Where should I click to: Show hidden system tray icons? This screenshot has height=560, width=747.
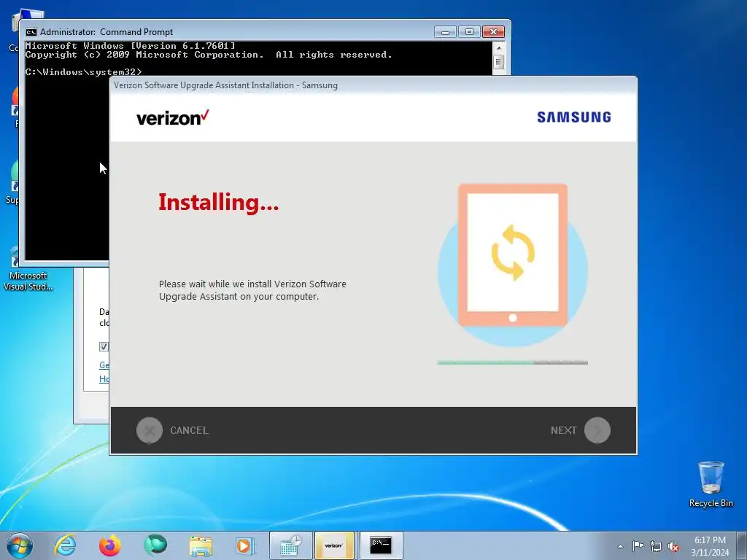pos(620,546)
